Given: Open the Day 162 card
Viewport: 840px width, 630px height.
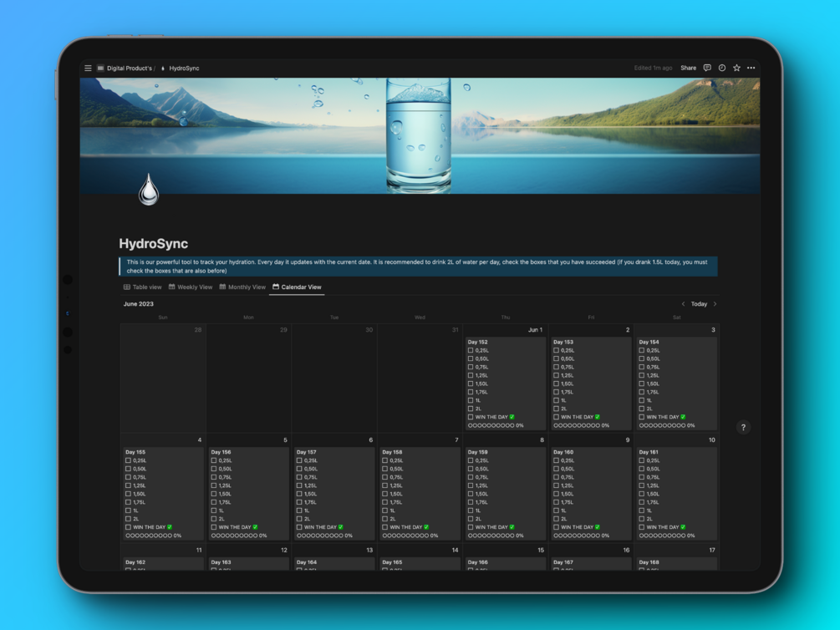Looking at the screenshot, I should click(163, 563).
